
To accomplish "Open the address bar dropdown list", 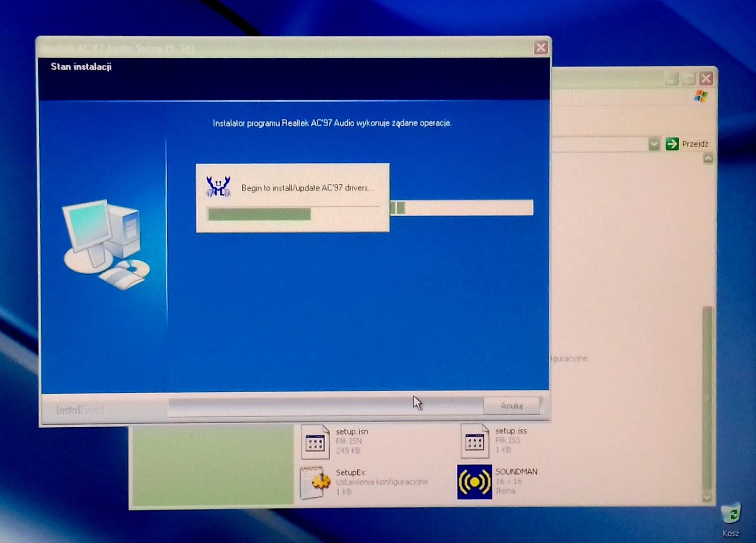I will click(x=653, y=144).
